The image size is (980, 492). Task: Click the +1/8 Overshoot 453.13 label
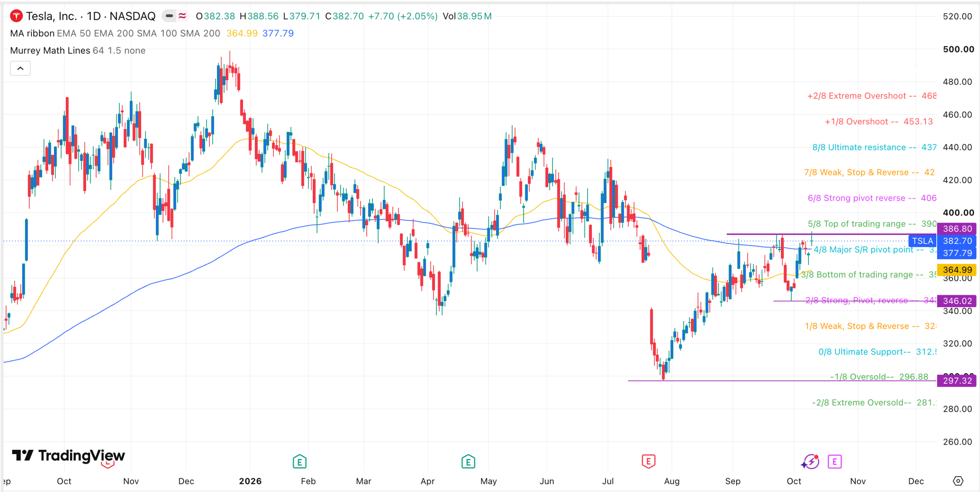879,122
